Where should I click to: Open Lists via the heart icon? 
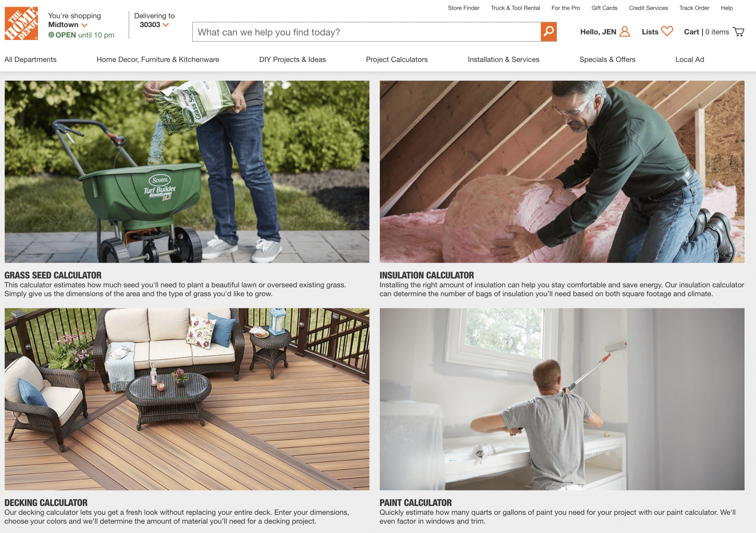(667, 31)
